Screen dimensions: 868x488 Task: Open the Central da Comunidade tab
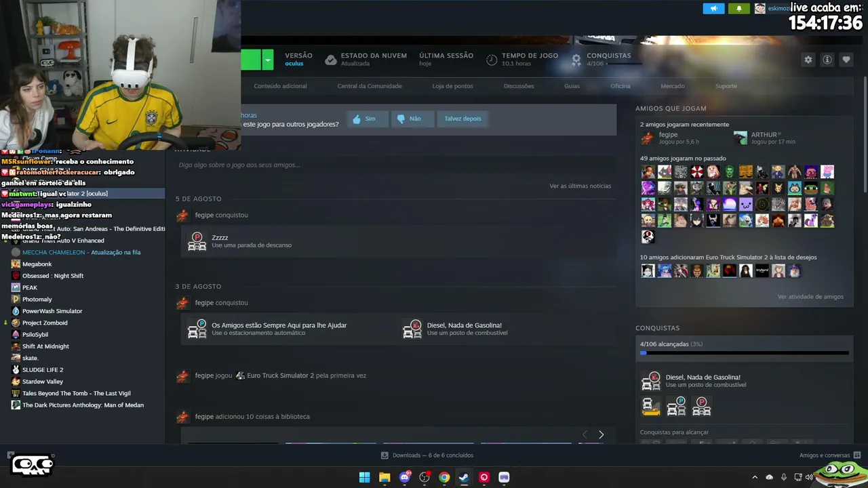tap(370, 86)
